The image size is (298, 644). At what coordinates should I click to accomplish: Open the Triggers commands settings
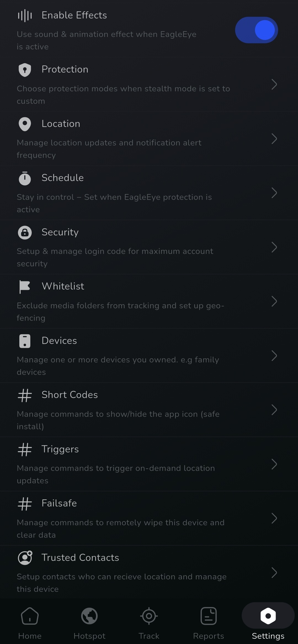click(x=60, y=449)
